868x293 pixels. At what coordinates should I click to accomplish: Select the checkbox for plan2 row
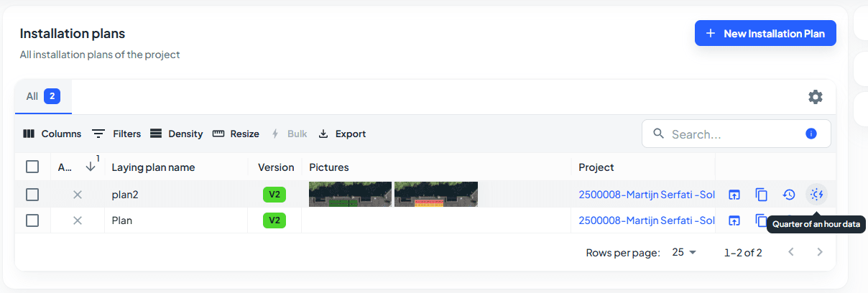point(32,194)
